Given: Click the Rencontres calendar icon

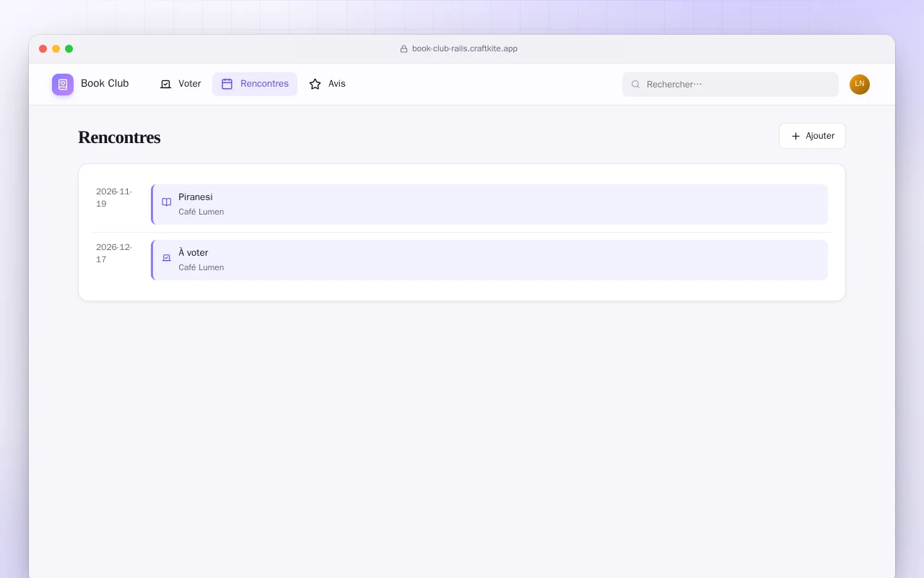Looking at the screenshot, I should click(227, 84).
